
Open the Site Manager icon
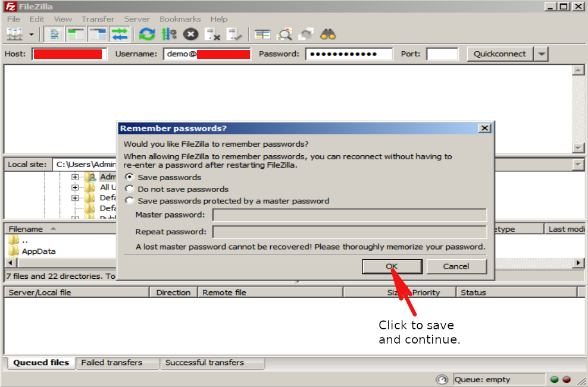click(15, 34)
